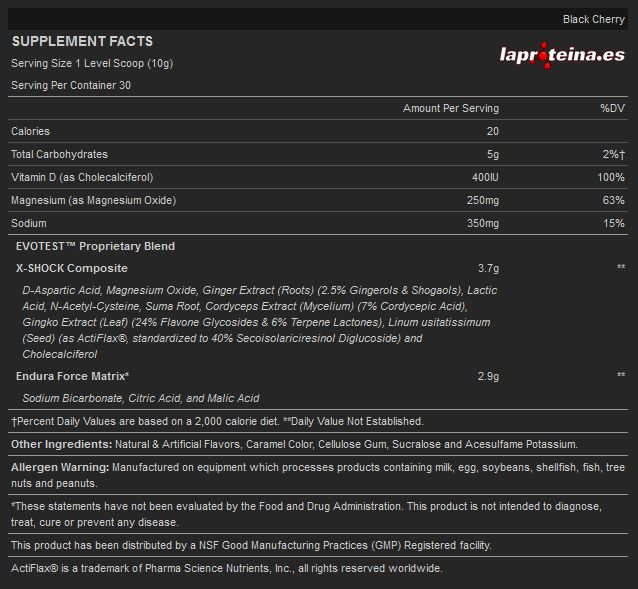This screenshot has width=638, height=589.
Task: Select the Black Cherry flavor label
Action: tap(594, 19)
